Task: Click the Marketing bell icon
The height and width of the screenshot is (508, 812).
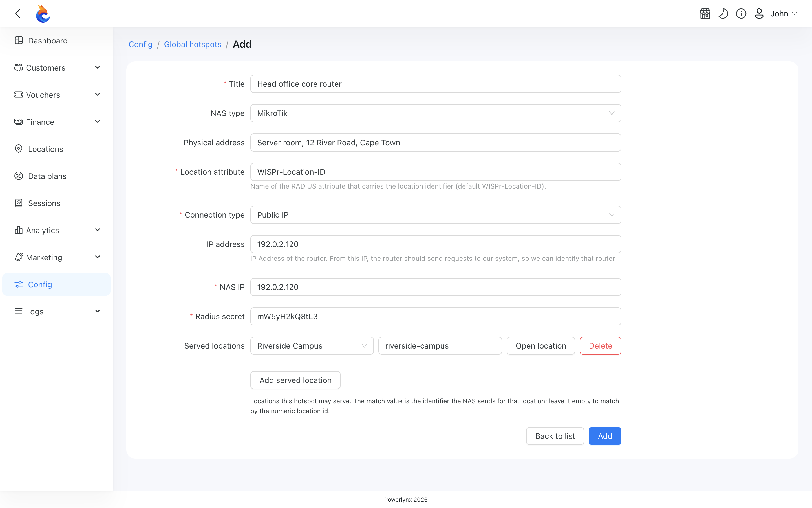Action: tap(18, 257)
